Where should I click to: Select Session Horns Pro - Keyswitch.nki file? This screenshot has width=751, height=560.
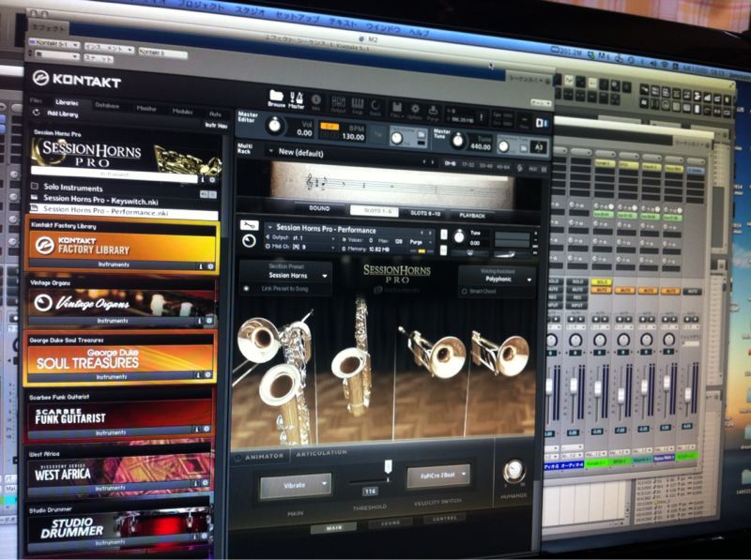click(100, 200)
